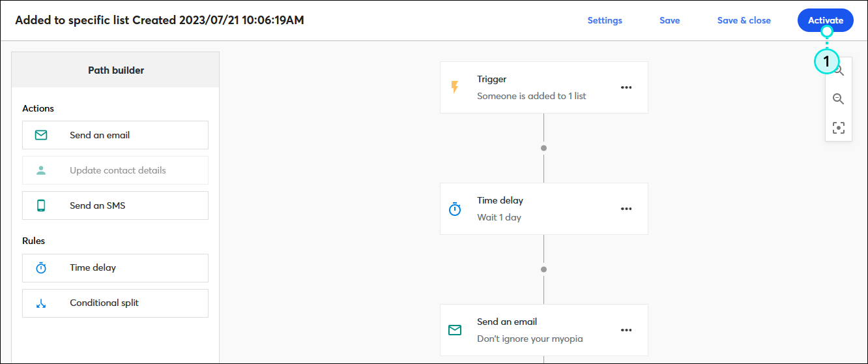Click the stopwatch icon in Rules list
This screenshot has height=364, width=868.
(41, 267)
